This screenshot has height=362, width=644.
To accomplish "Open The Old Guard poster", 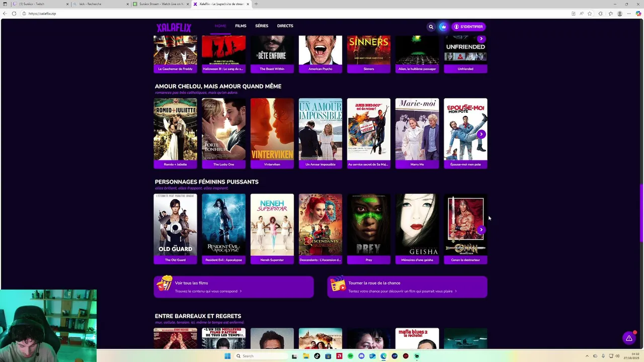I will tap(175, 225).
